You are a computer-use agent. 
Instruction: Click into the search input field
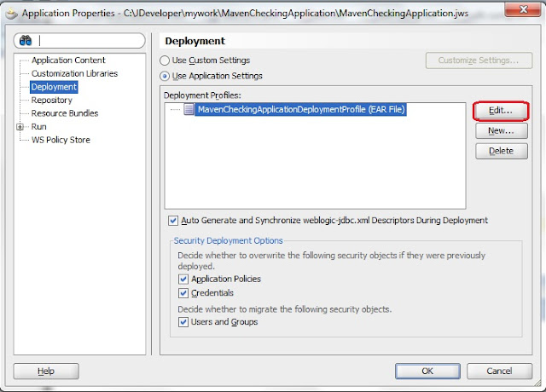click(x=90, y=41)
